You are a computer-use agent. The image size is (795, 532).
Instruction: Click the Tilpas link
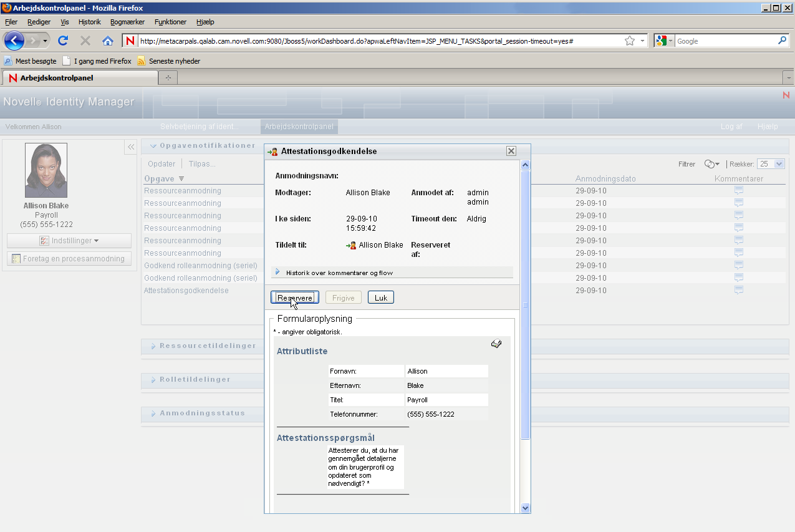pos(202,164)
